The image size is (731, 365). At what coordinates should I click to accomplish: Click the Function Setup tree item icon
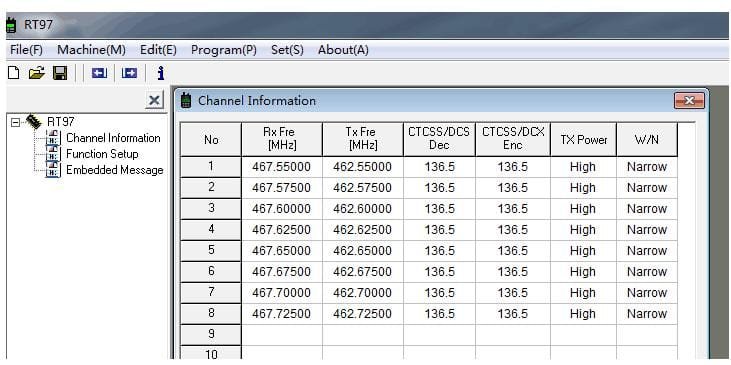[x=54, y=154]
